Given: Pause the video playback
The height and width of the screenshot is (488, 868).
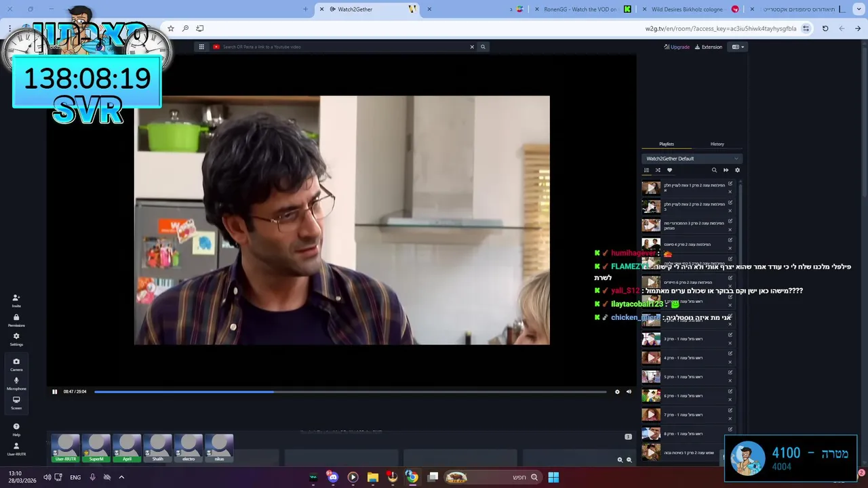Looking at the screenshot, I should point(55,392).
